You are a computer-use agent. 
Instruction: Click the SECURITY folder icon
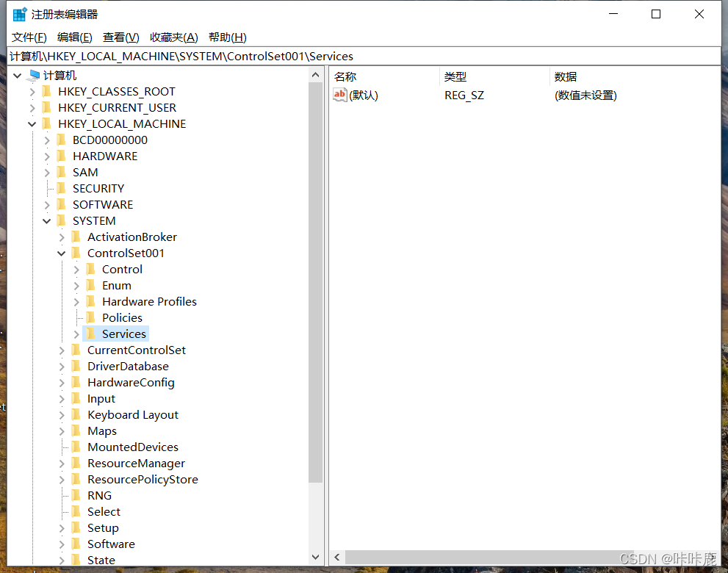[x=61, y=189]
